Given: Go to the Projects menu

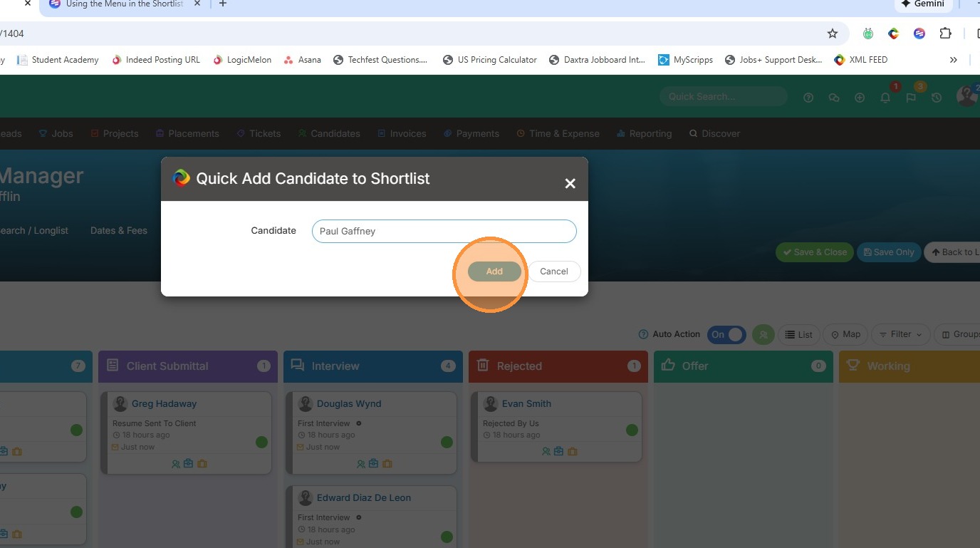Looking at the screenshot, I should (115, 133).
